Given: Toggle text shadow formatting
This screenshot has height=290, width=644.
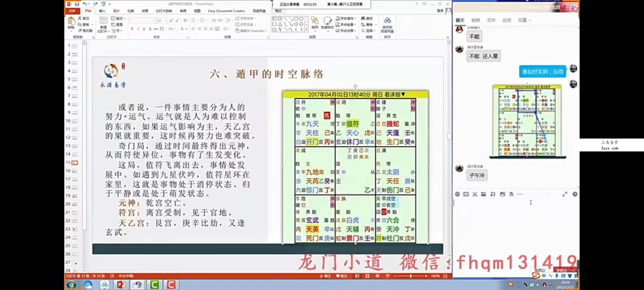Looking at the screenshot, I should [150, 29].
